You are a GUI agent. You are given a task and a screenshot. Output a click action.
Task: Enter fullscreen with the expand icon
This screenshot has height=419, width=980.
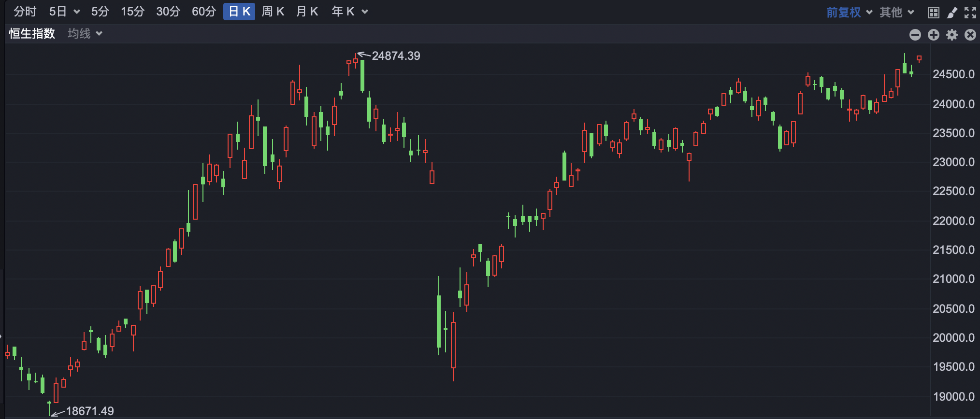pyautogui.click(x=970, y=13)
